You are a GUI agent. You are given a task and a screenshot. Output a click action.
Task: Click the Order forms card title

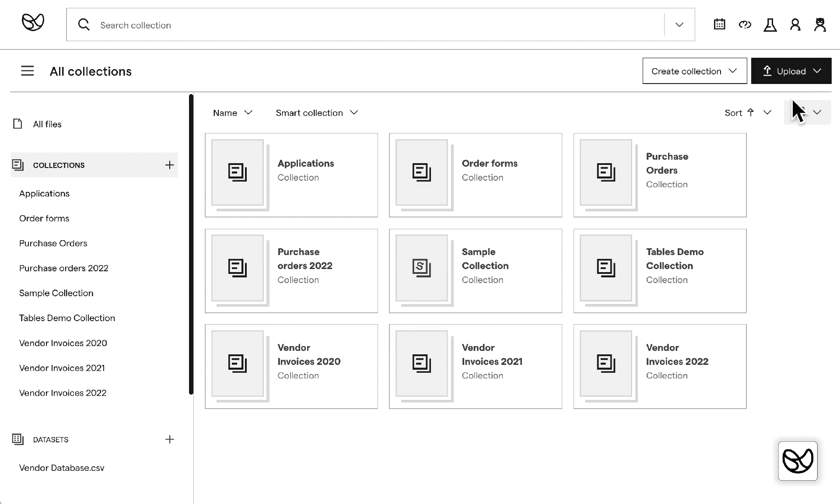(x=490, y=163)
